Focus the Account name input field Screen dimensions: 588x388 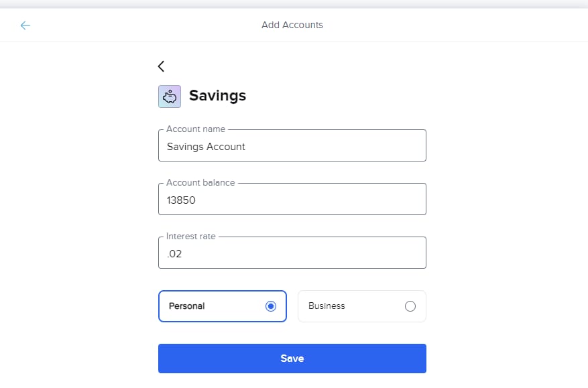pos(292,145)
